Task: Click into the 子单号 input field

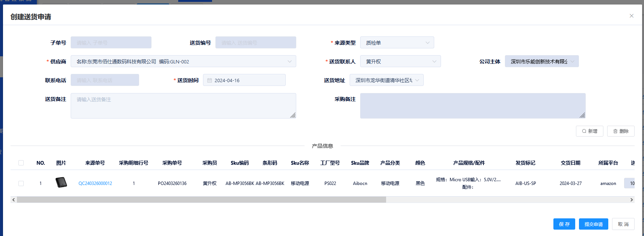Action: [111, 43]
